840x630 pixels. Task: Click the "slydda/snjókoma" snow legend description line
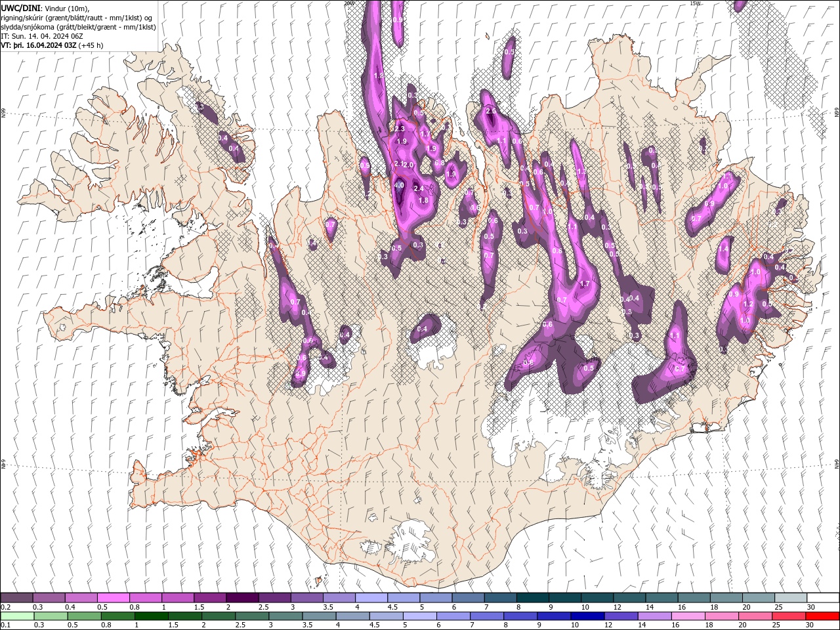(79, 27)
